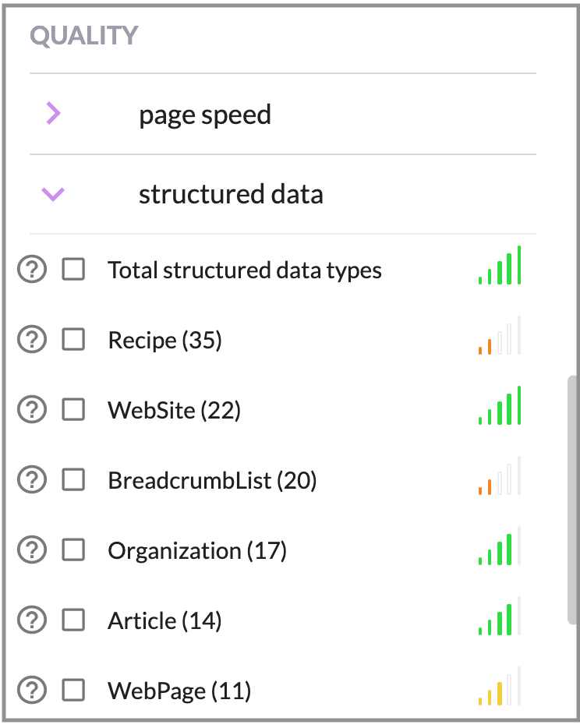Click green signal bars for Total structured data types

coord(499,267)
